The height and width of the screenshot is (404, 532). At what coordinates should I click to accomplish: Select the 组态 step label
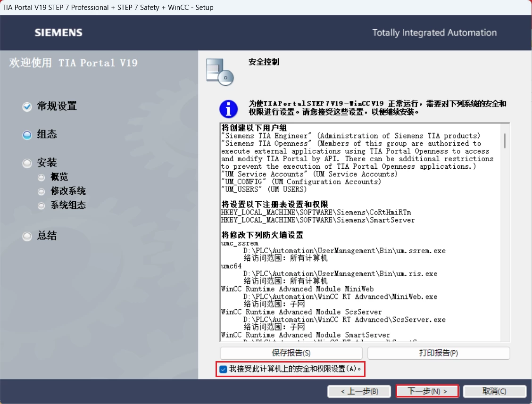(x=47, y=134)
